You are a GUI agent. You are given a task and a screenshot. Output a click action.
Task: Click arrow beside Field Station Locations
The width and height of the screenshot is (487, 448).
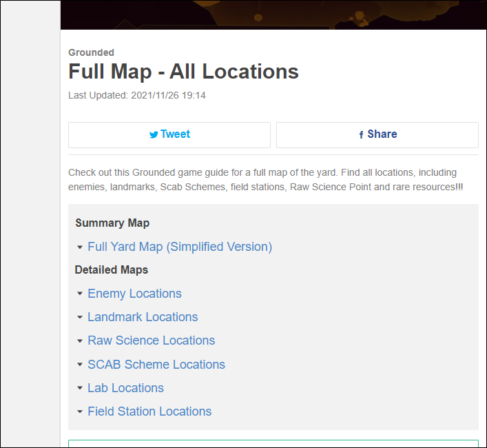click(x=80, y=411)
